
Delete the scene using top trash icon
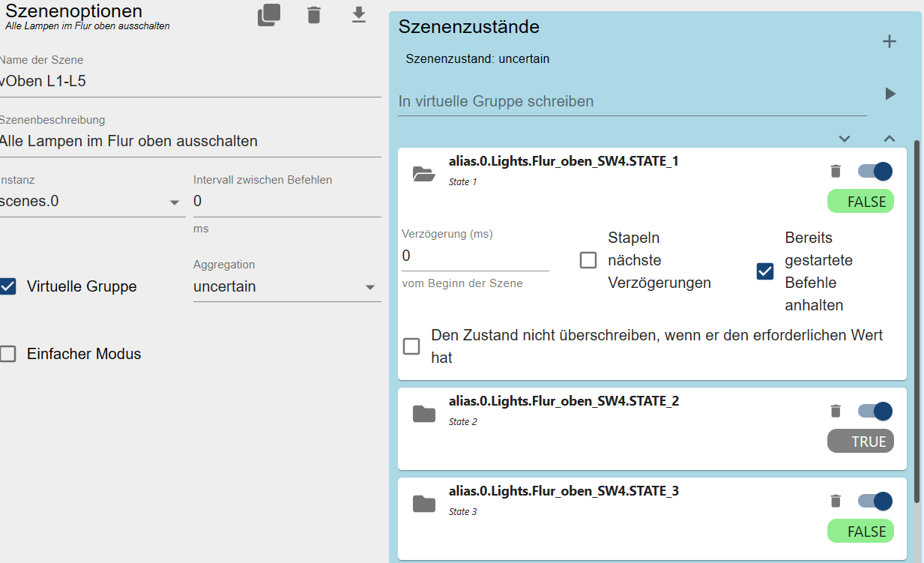tap(314, 15)
